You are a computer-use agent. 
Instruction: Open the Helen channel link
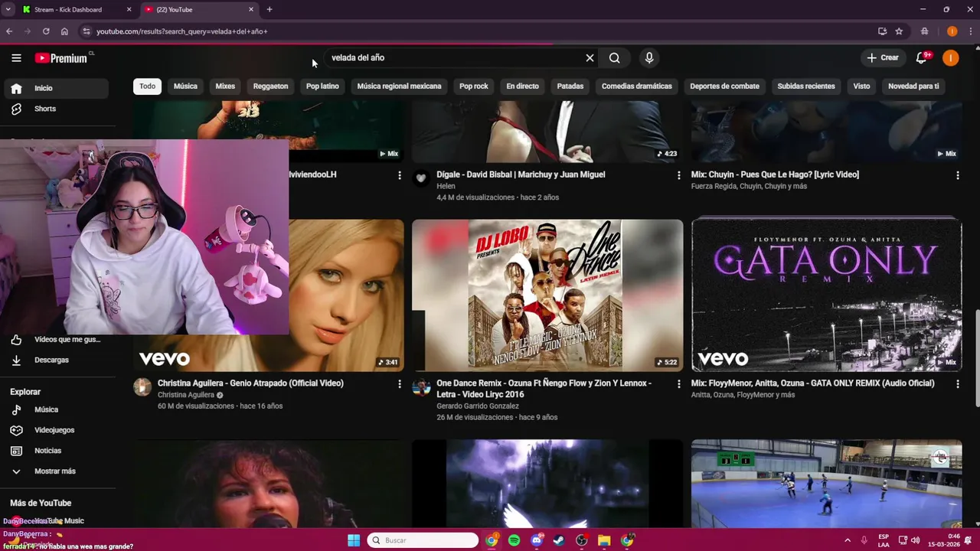click(446, 186)
